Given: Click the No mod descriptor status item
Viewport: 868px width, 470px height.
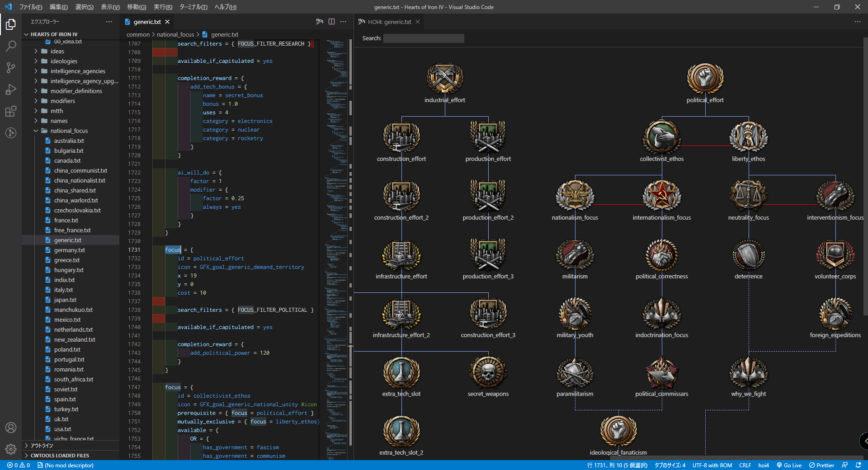Looking at the screenshot, I should coord(65,465).
